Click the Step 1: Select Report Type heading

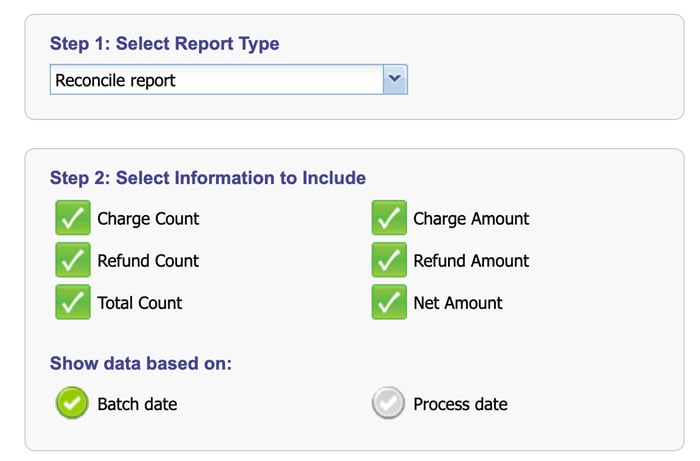point(164,44)
